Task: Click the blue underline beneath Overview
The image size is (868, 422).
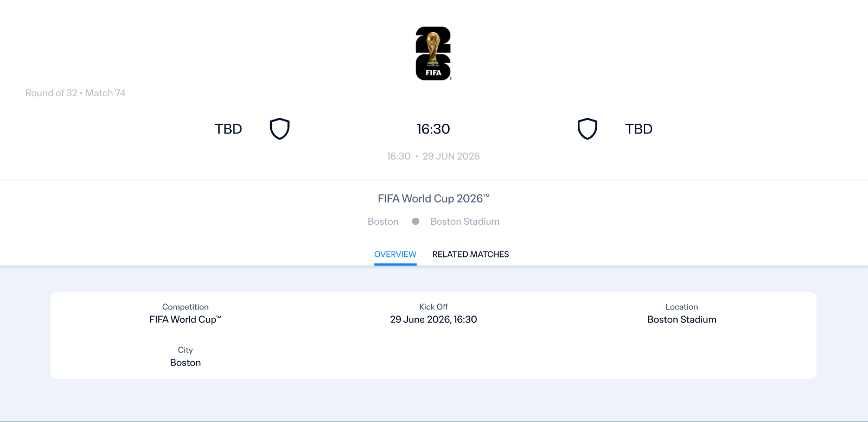Action: (x=395, y=265)
